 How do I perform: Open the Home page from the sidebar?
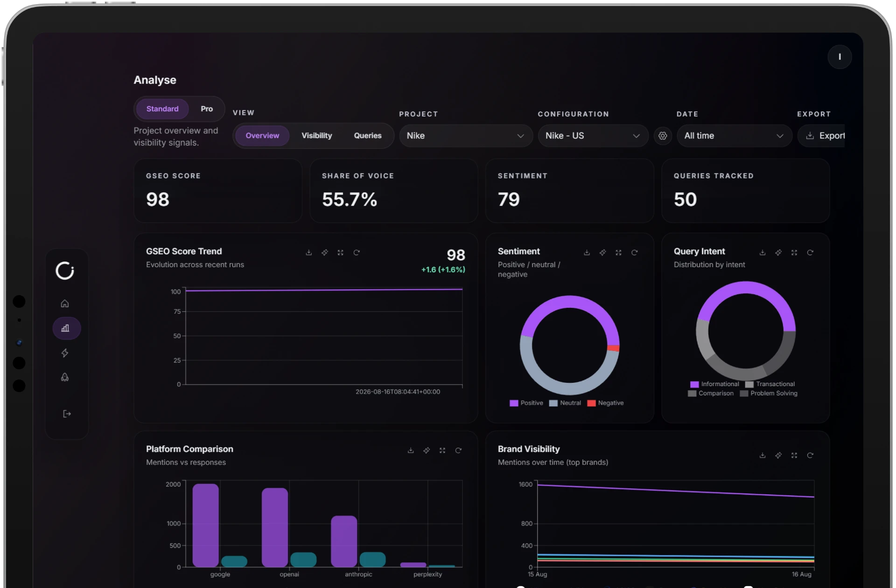point(65,304)
